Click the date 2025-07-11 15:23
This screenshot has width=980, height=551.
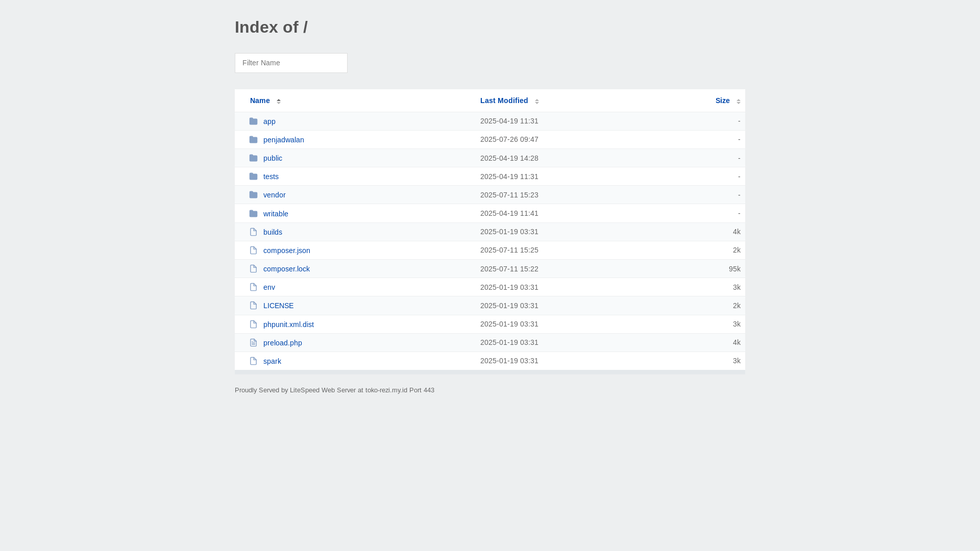pyautogui.click(x=509, y=195)
